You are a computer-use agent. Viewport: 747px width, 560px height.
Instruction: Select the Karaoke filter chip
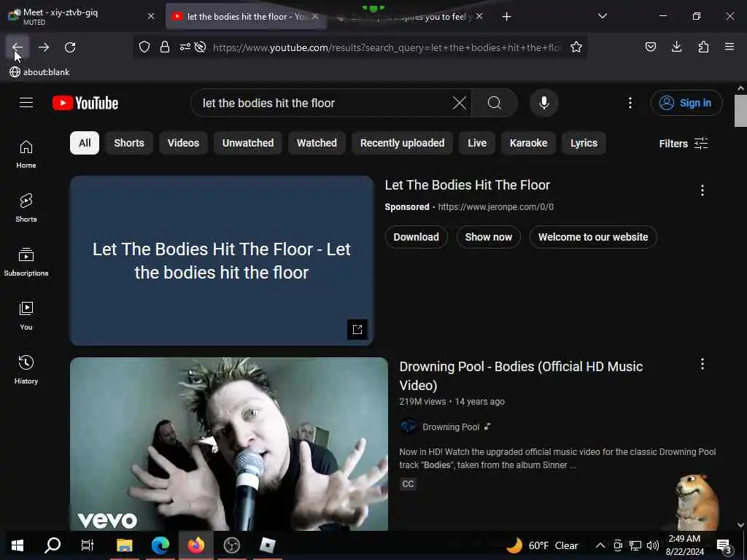click(528, 143)
